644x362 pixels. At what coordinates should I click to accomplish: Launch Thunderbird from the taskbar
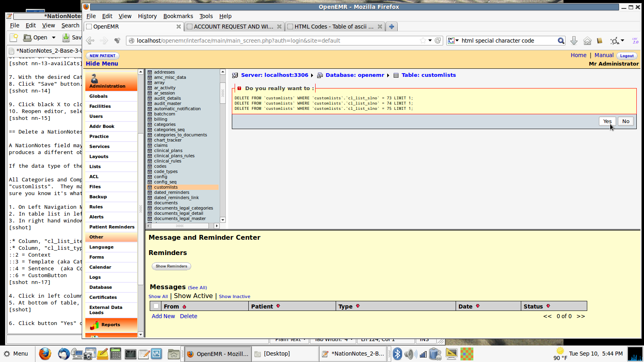pyautogui.click(x=64, y=354)
